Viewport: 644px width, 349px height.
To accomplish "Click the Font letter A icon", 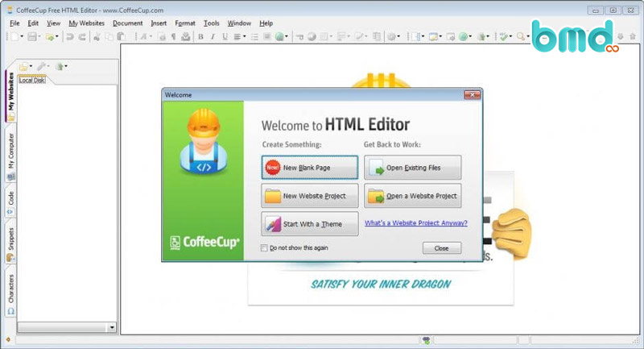I will click(x=143, y=36).
